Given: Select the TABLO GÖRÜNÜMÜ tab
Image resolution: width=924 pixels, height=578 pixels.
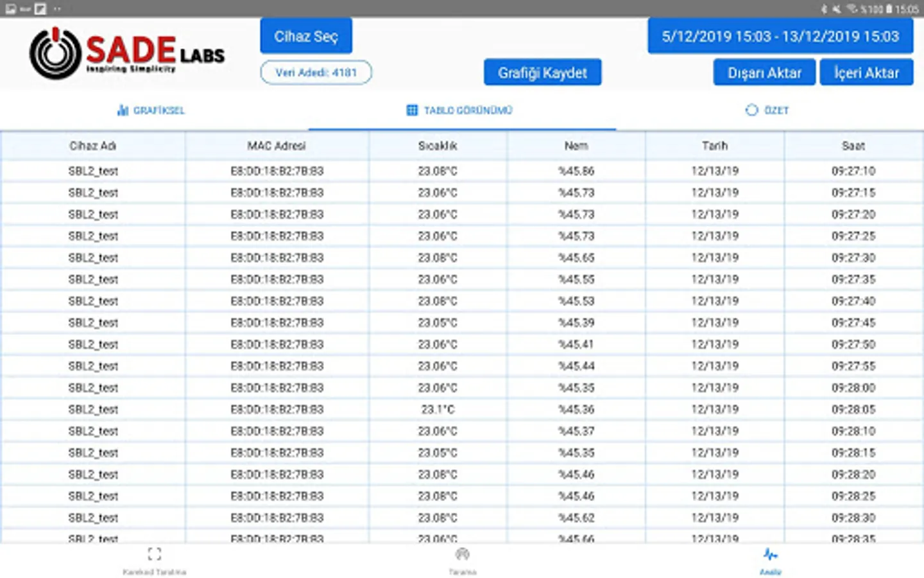Looking at the screenshot, I should 459,110.
